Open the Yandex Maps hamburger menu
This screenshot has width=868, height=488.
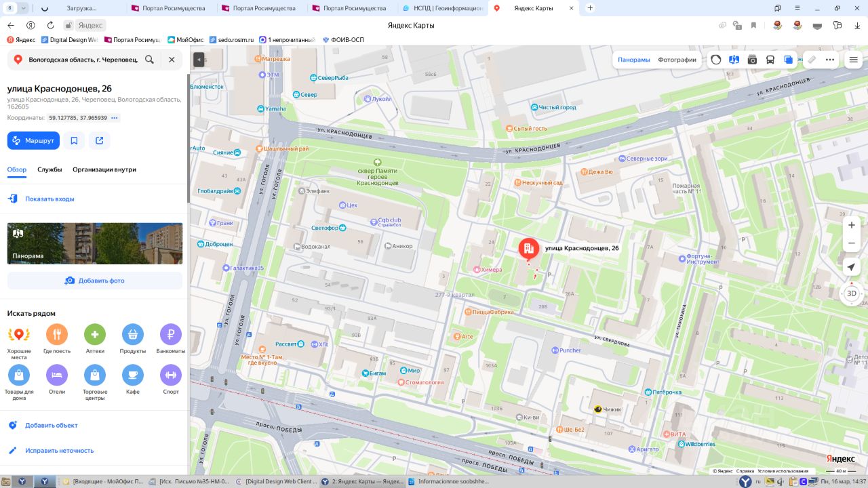[x=854, y=60]
